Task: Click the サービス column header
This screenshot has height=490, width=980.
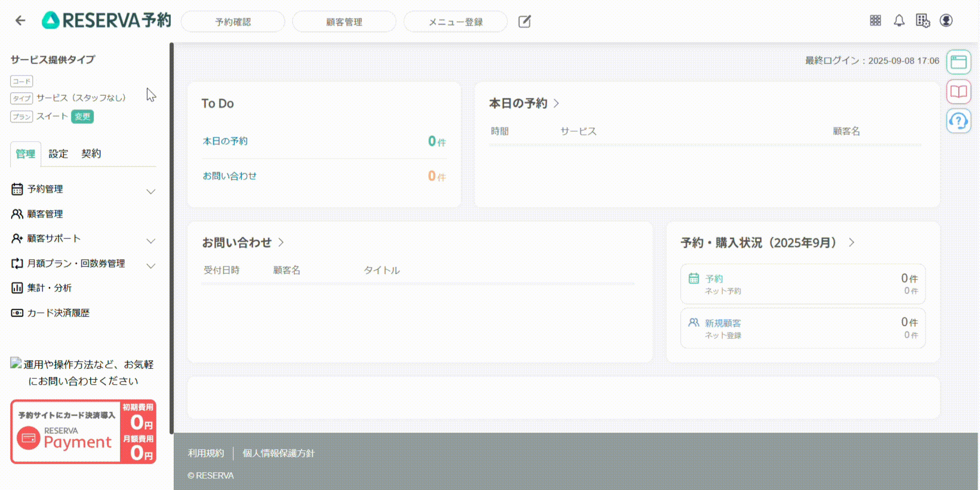Action: 578,131
